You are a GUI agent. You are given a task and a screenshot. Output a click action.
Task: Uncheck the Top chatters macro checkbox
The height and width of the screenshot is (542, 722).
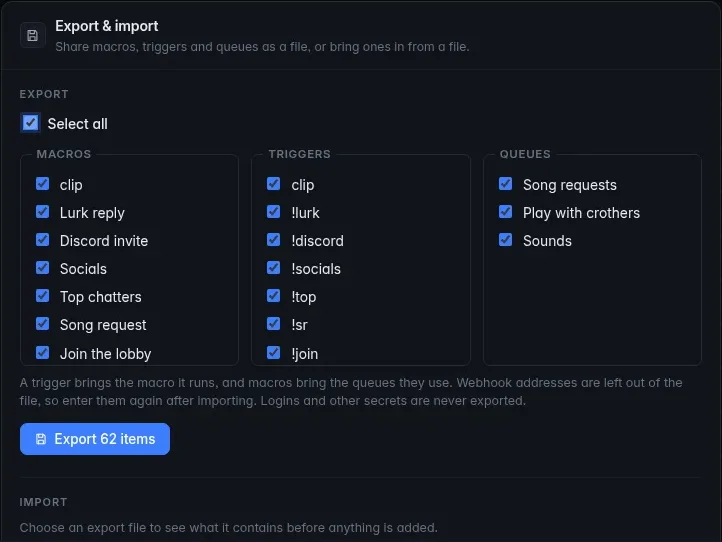click(42, 296)
